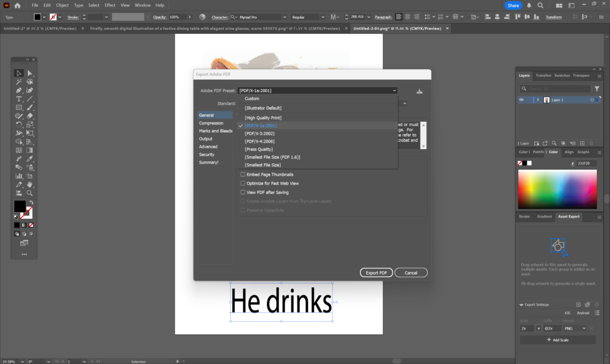Select the Eraser tool
The image size is (610, 364).
click(30, 116)
